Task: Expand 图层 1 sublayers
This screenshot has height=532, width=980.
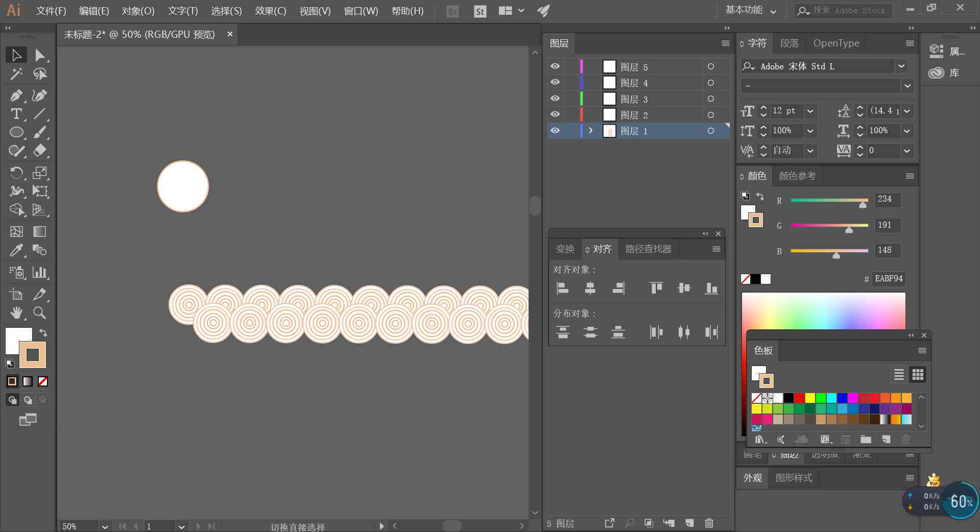Action: pos(591,131)
